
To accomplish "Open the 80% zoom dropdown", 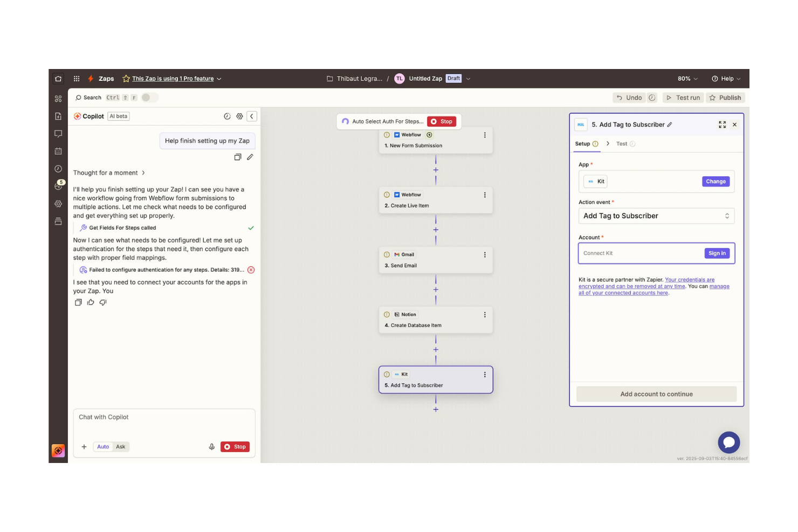I will (x=687, y=79).
